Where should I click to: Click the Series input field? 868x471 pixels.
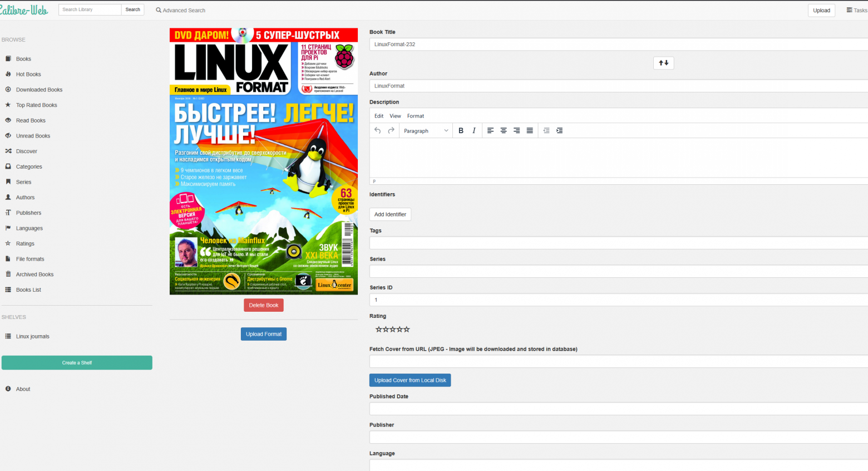point(619,271)
